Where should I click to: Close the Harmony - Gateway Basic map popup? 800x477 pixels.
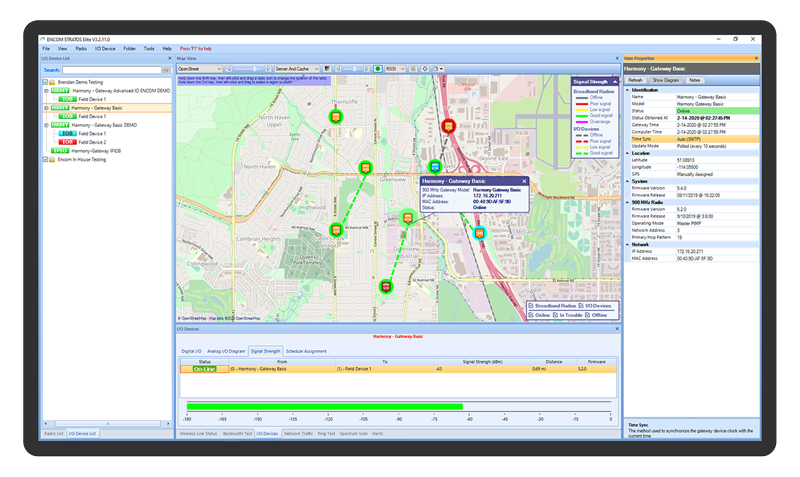pos(524,181)
